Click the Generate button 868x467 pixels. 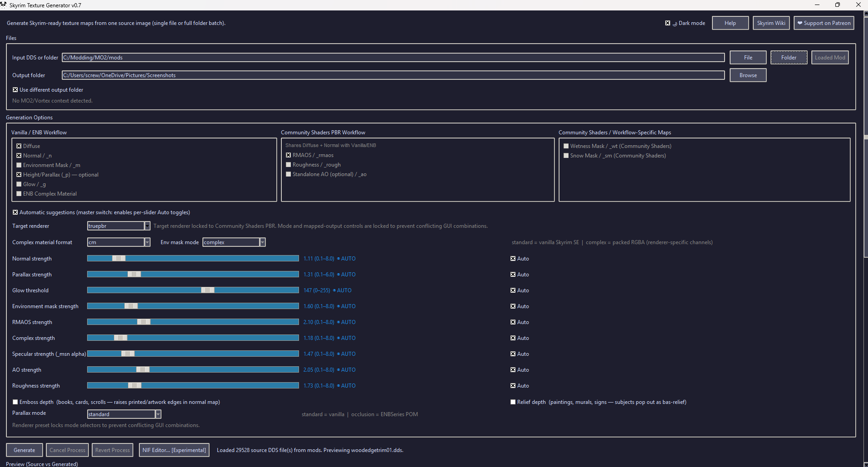(25, 450)
